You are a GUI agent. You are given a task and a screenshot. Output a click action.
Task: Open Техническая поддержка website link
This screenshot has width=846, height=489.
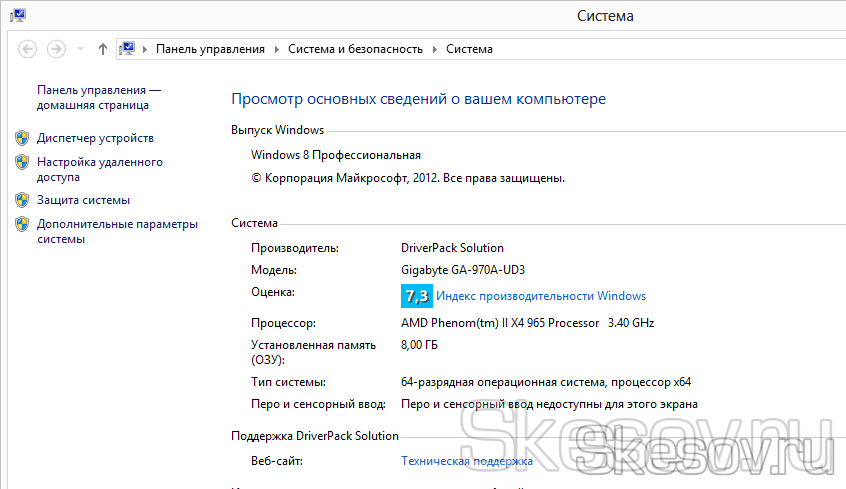(467, 461)
